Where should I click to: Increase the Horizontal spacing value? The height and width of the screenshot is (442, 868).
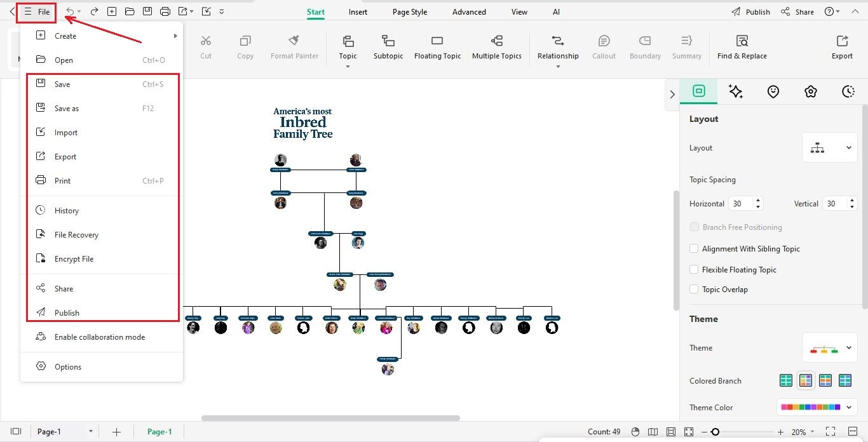757,201
